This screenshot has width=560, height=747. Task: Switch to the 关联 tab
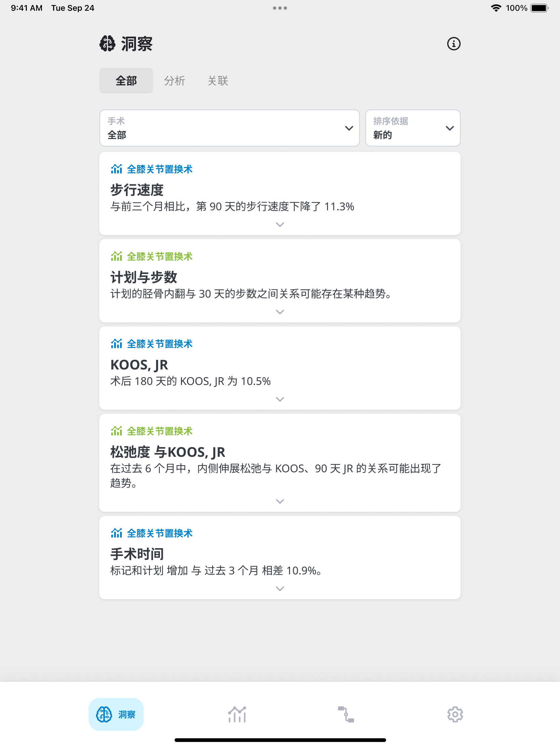click(x=218, y=81)
